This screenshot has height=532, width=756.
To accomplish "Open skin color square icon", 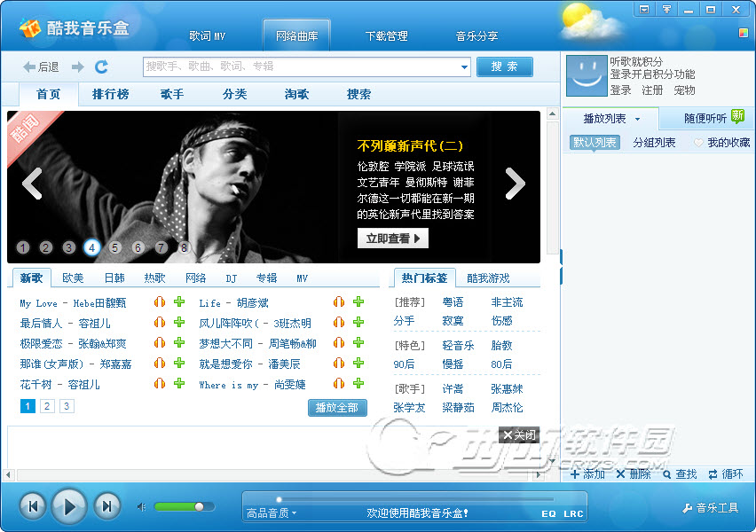I will (x=744, y=33).
